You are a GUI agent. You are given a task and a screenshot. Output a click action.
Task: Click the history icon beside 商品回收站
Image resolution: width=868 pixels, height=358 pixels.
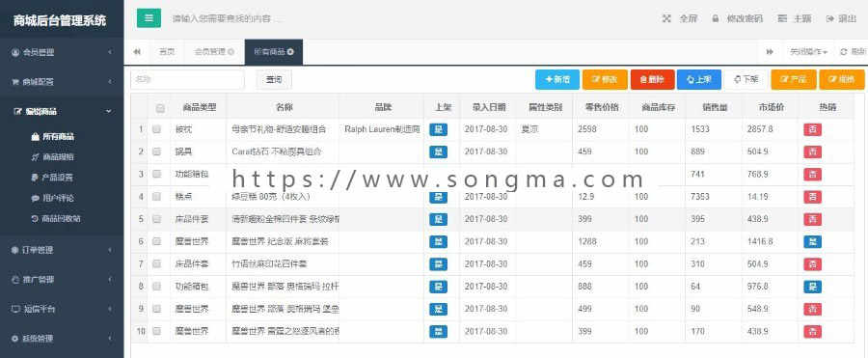[35, 218]
